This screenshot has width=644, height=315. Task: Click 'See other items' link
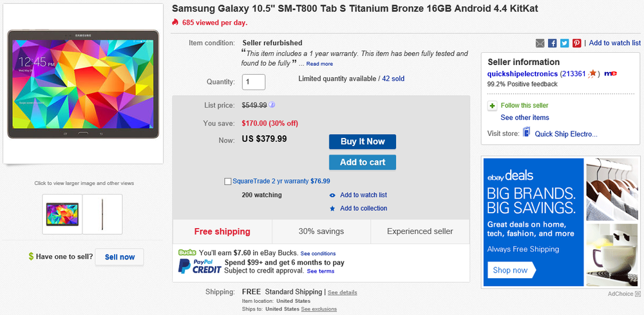pyautogui.click(x=525, y=118)
